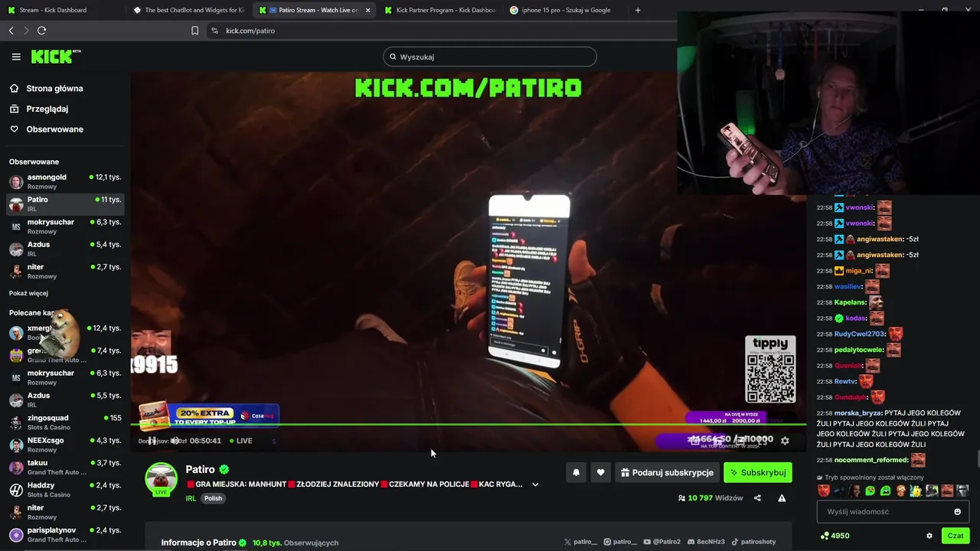
Task: Reload the current page
Action: pos(41,31)
